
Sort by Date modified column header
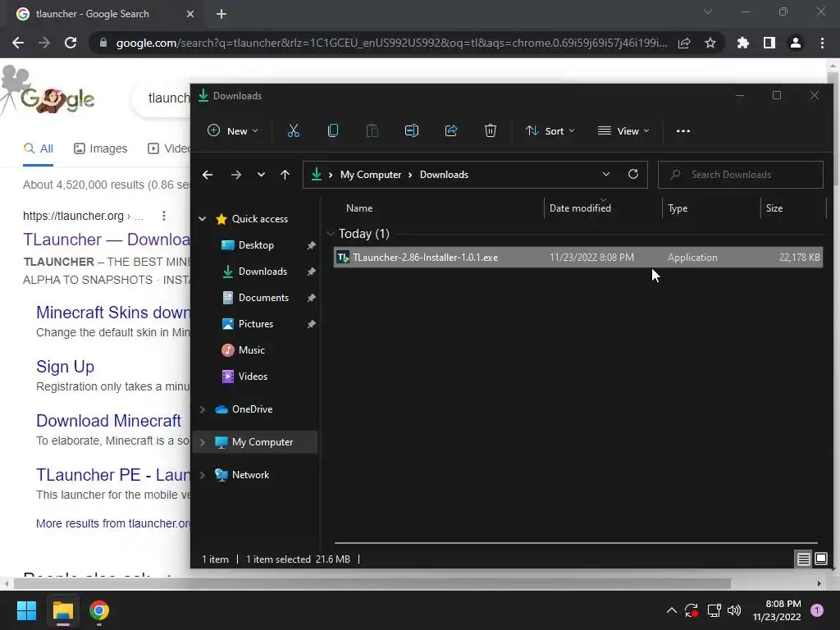pos(603,208)
